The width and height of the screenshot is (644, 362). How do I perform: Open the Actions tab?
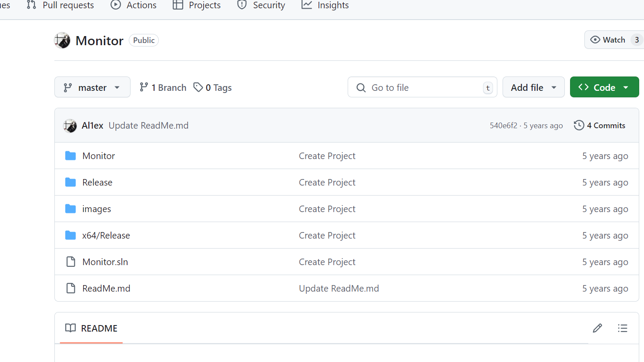(x=134, y=5)
